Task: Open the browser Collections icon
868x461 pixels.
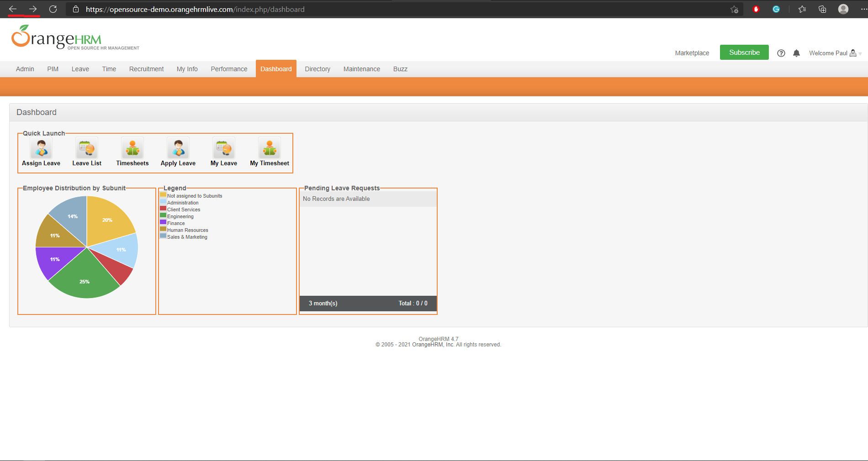Action: point(822,9)
